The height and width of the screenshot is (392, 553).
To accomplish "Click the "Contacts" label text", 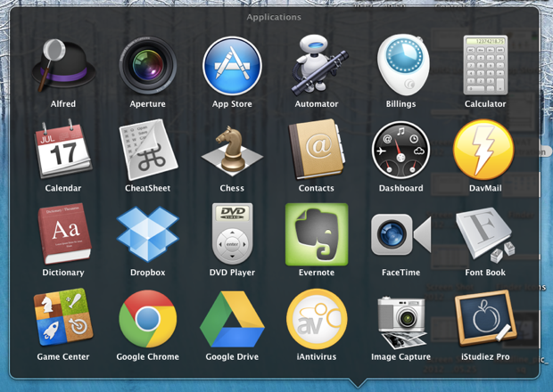I will click(x=316, y=188).
